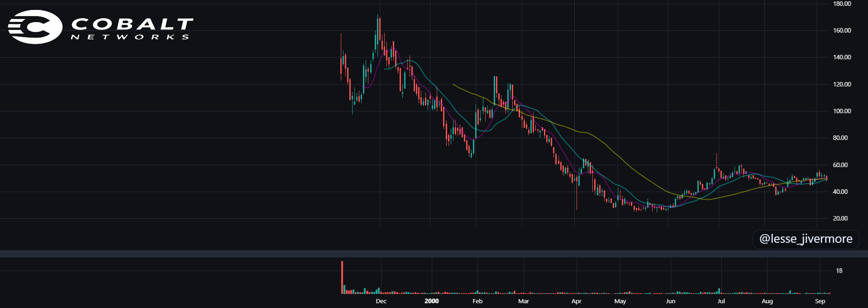
Task: Click the Cobalt Networks circular logo icon
Action: [35, 27]
